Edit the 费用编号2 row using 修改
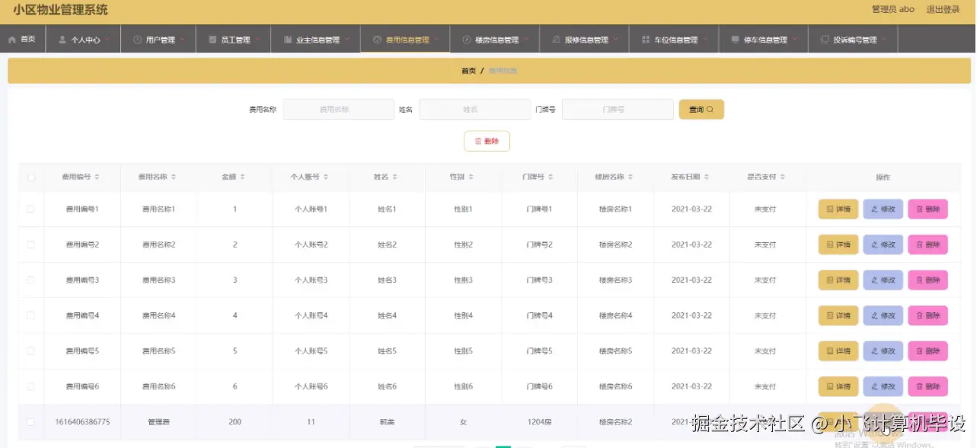The height and width of the screenshot is (448, 980). (x=883, y=245)
